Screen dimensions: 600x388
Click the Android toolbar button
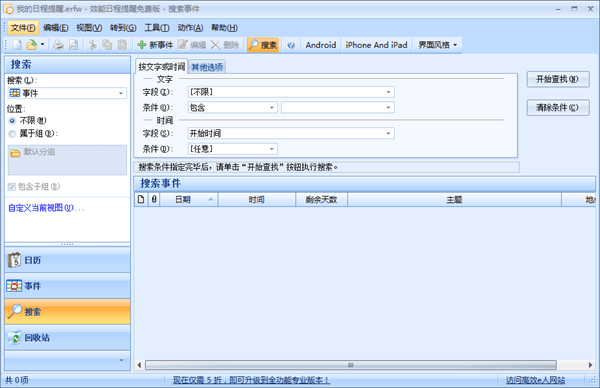point(321,45)
